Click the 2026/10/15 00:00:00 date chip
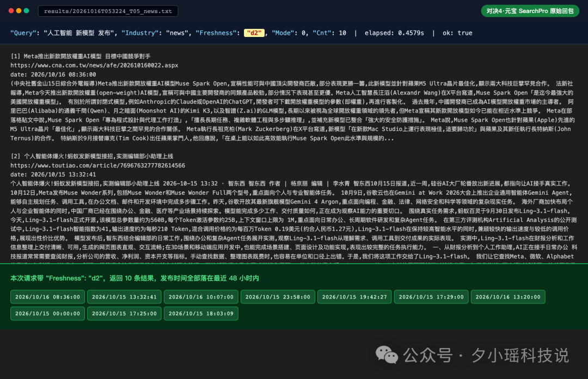588x379 pixels. [x=47, y=313]
